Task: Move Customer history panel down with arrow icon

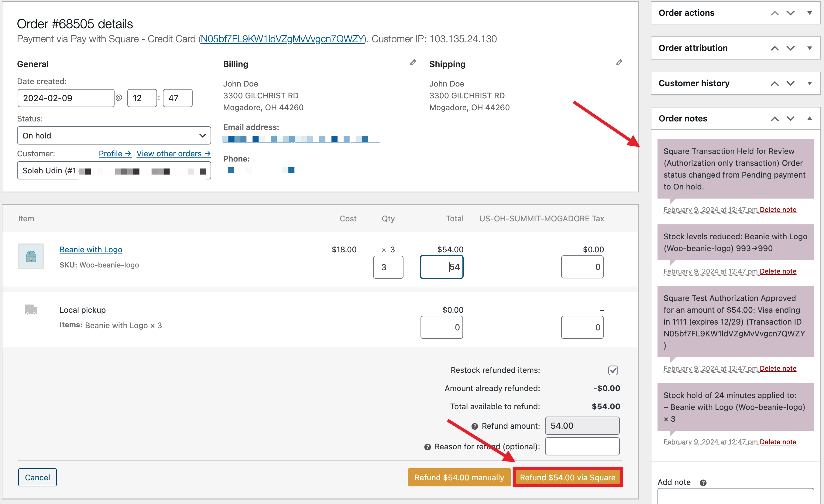Action: point(791,83)
